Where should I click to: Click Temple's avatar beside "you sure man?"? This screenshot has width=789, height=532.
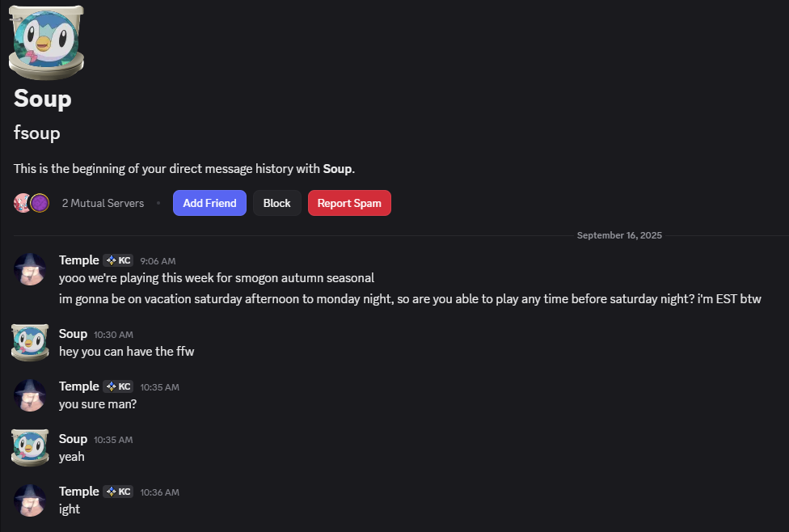(x=30, y=395)
